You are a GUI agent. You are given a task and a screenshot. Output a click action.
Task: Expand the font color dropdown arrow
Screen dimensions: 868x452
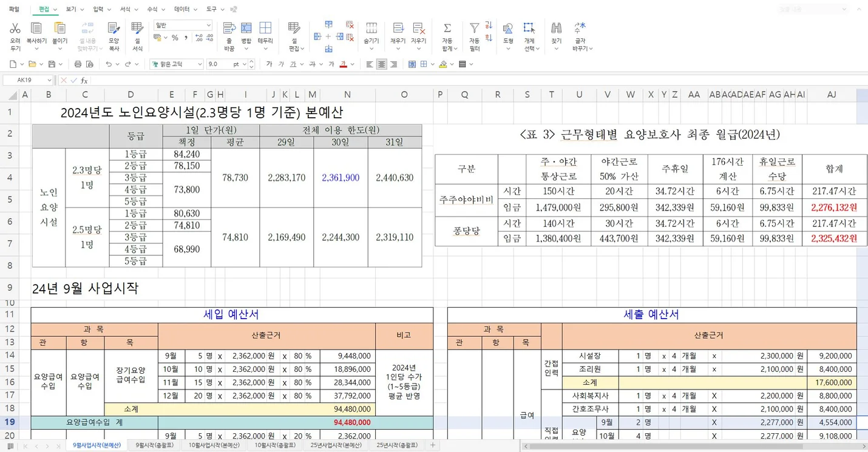pos(351,64)
